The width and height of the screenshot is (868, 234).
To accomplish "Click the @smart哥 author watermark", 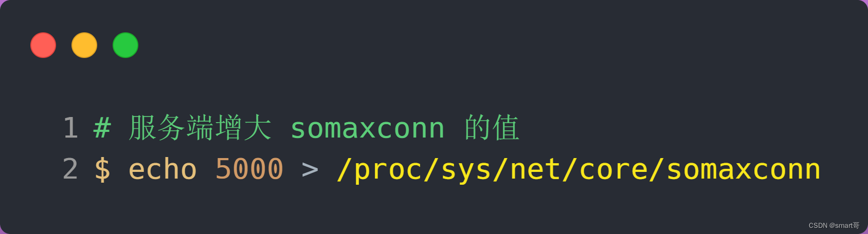I will 844,225.
